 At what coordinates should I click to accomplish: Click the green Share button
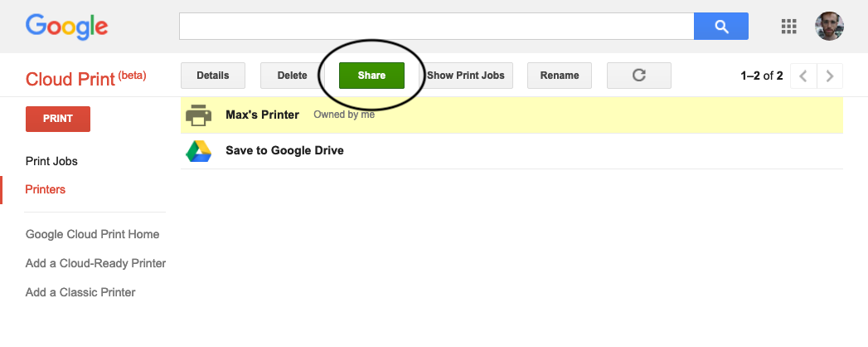(371, 76)
